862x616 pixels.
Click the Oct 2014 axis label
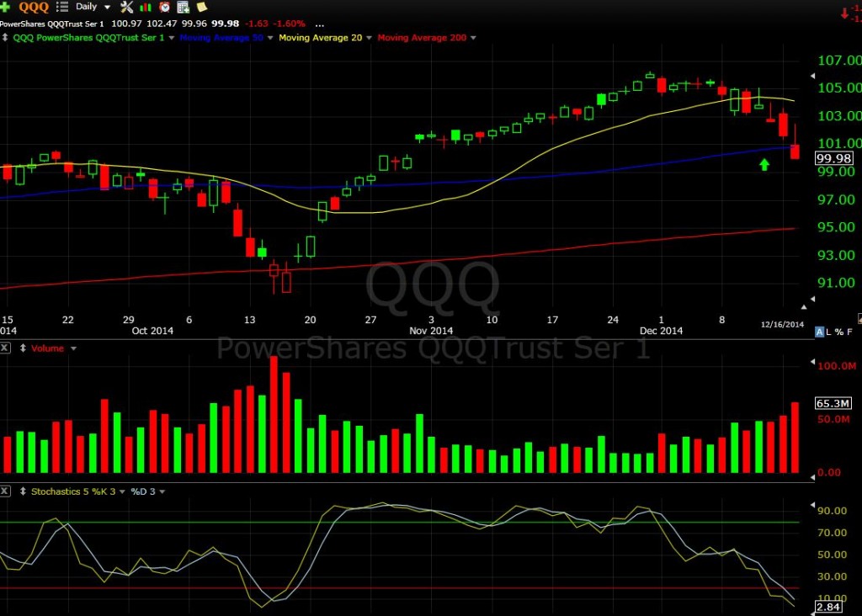[152, 331]
